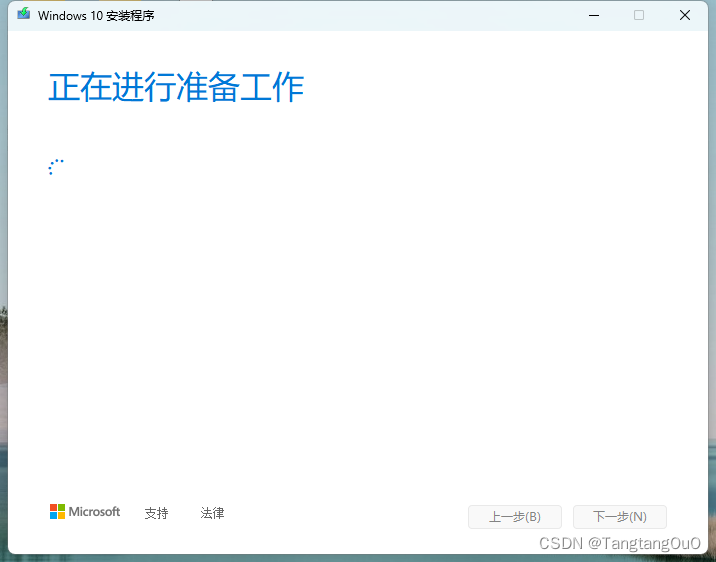716x562 pixels.
Task: Click the 上一步(B) back button
Action: coord(515,517)
